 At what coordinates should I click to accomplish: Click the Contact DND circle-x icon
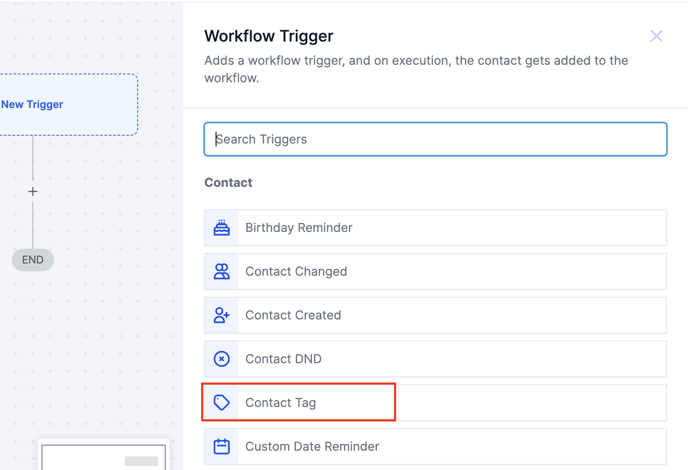222,359
